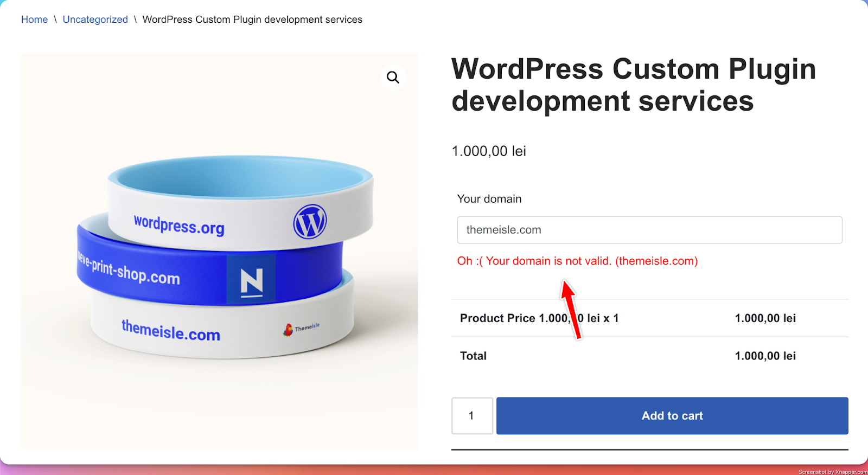This screenshot has height=475, width=868.
Task: Click the wordpress.org text on top wristband
Action: [x=179, y=225]
